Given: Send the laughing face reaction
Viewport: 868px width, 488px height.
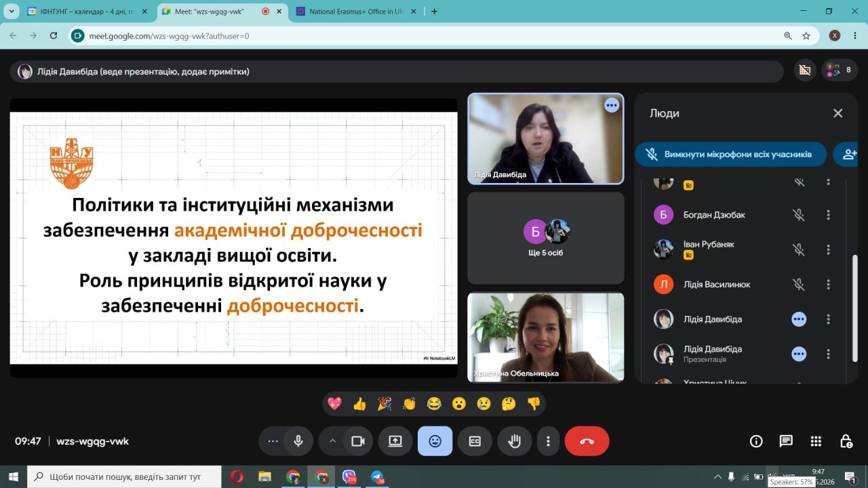Looking at the screenshot, I should [434, 404].
